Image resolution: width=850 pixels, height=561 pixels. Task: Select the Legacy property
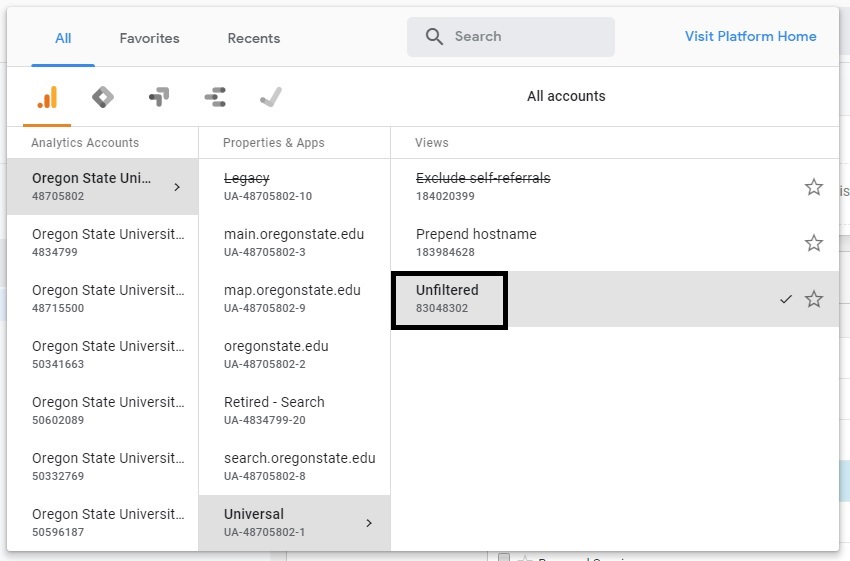click(294, 187)
